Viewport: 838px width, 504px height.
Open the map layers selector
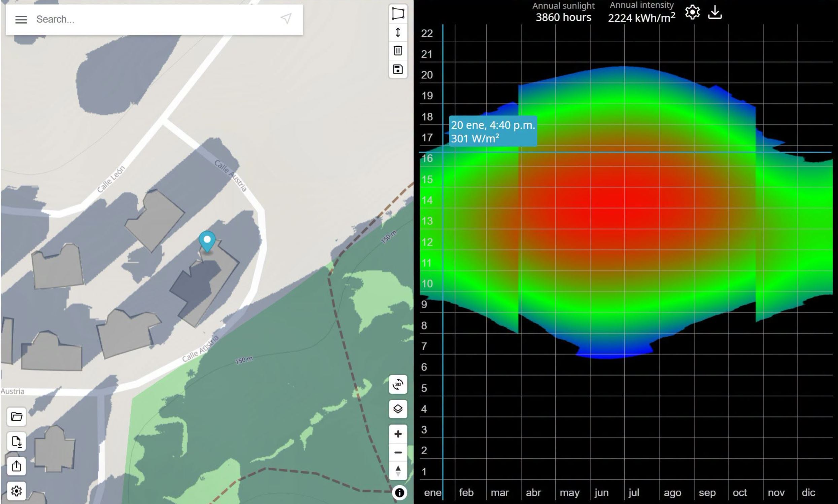pyautogui.click(x=398, y=409)
